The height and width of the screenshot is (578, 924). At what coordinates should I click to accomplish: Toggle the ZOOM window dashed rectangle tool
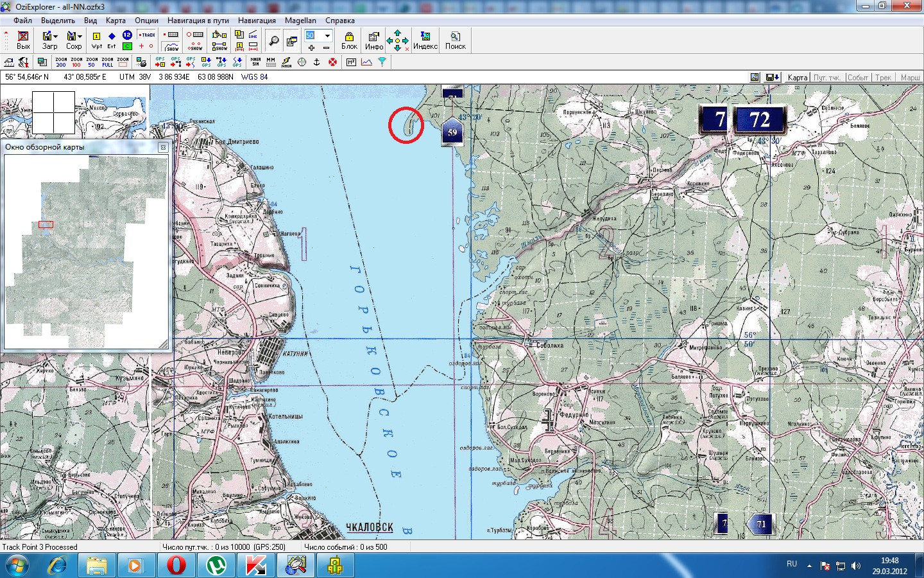click(123, 62)
